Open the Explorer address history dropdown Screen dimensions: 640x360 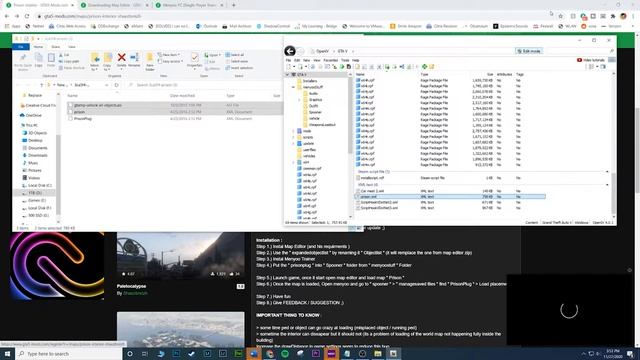click(107, 85)
